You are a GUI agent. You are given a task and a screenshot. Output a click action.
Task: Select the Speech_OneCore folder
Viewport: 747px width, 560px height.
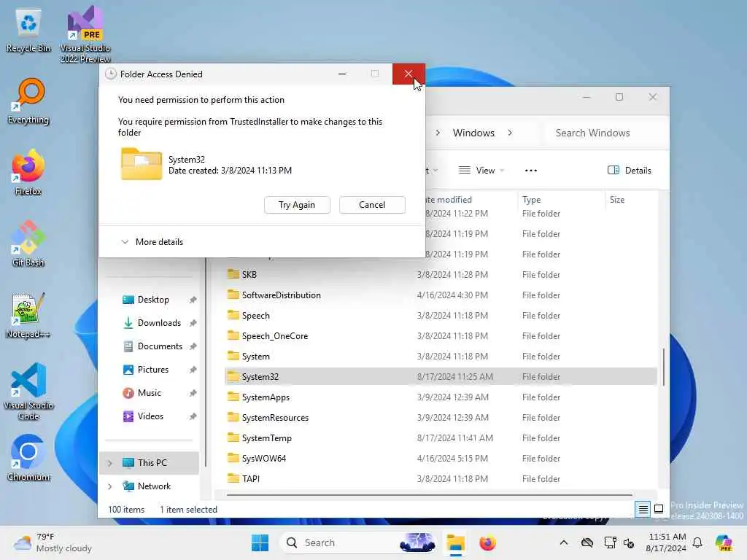(441, 336)
